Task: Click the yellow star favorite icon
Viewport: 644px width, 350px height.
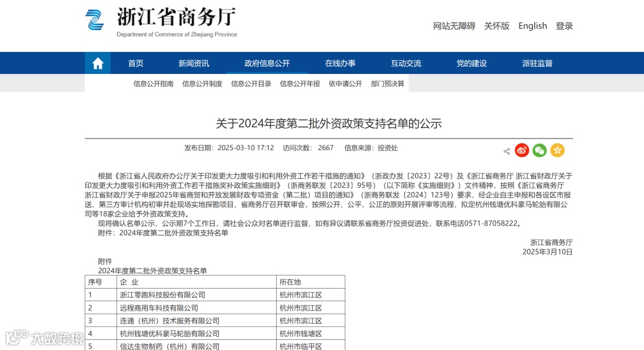Action: 558,150
